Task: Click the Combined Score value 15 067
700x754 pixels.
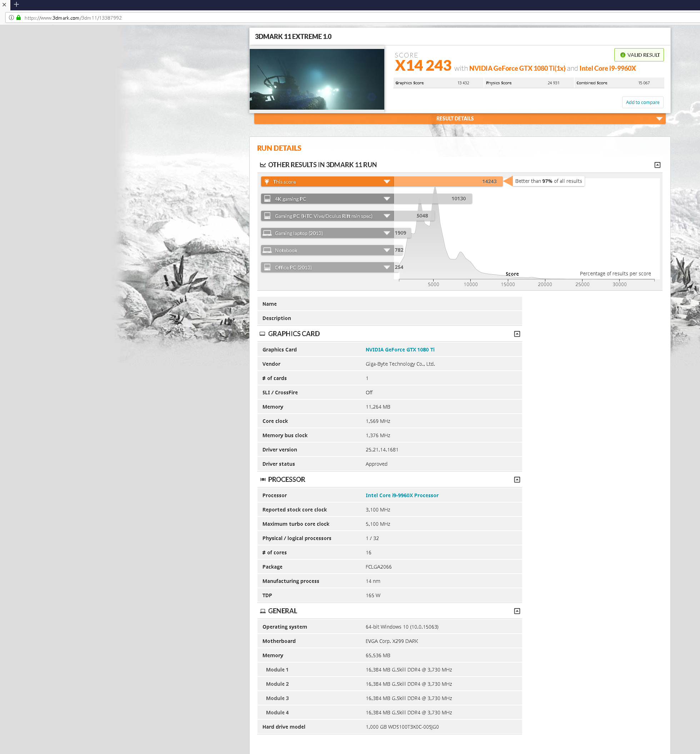Action: (644, 83)
